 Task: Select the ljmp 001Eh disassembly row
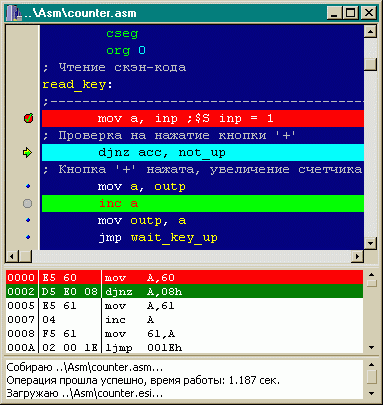tap(184, 348)
